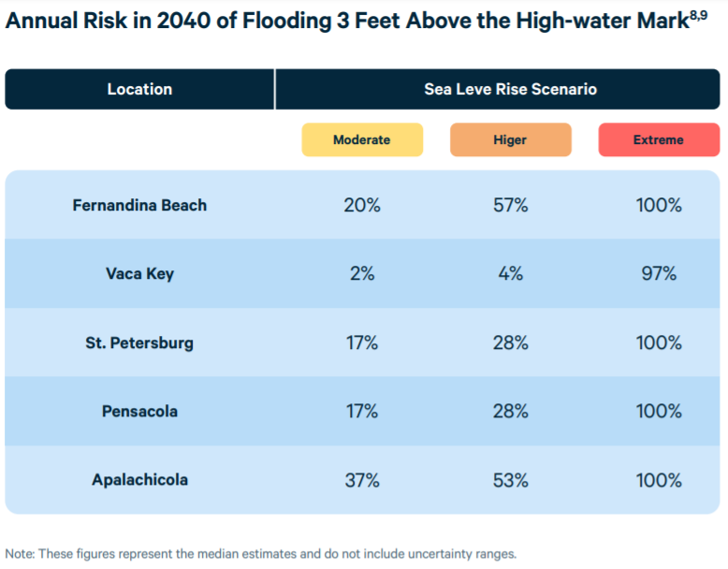The width and height of the screenshot is (728, 569).
Task: Select the Vaca Key row label
Action: (x=139, y=274)
